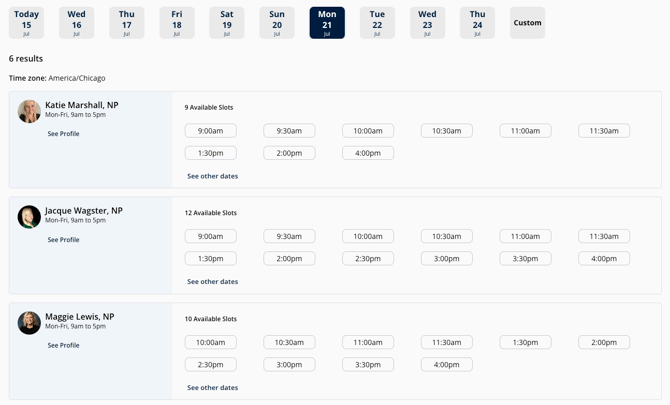This screenshot has height=405, width=670.
Task: Book Katie Marshall's 9:00am slot
Action: click(210, 131)
